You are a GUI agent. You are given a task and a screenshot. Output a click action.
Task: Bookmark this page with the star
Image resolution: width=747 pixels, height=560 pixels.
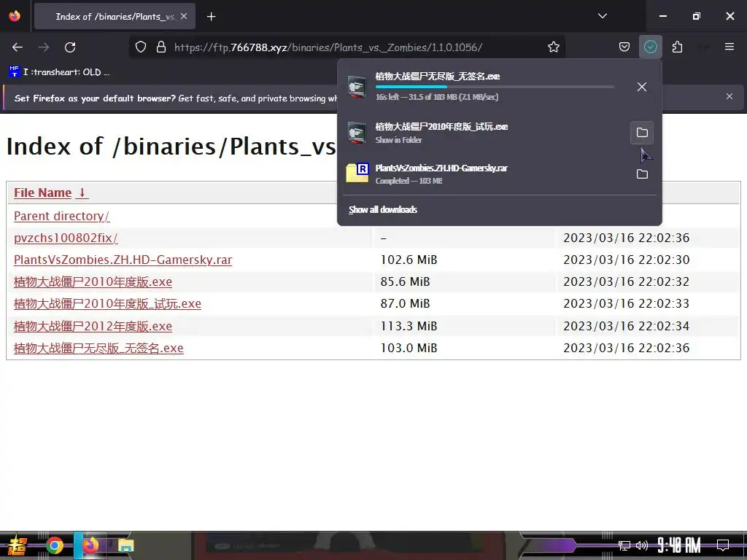click(553, 47)
